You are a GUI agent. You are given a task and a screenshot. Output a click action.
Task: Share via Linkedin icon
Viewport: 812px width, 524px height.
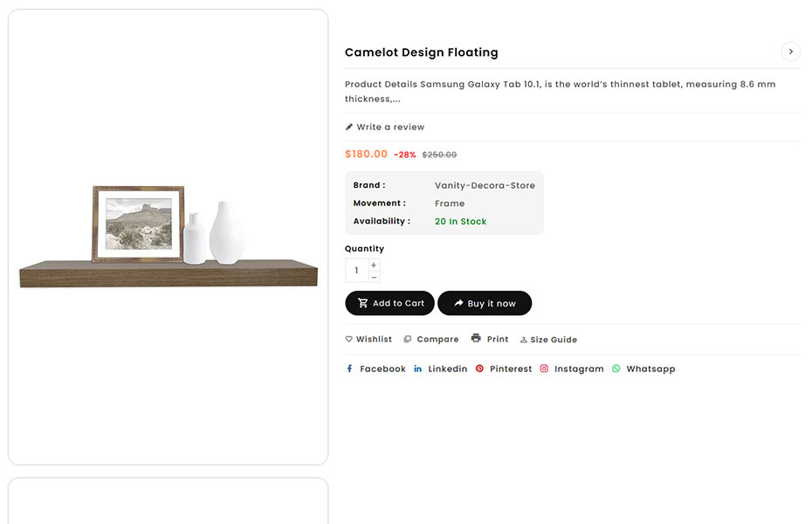(418, 369)
